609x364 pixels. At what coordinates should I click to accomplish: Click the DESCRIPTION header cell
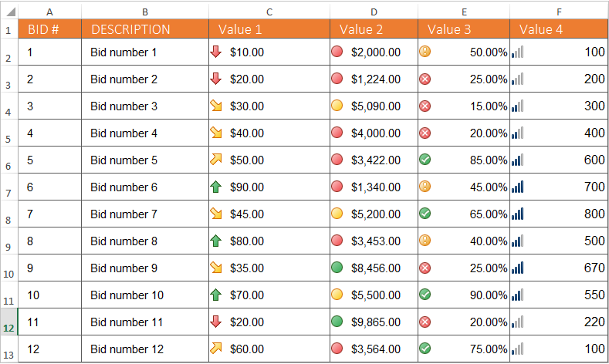tap(145, 29)
